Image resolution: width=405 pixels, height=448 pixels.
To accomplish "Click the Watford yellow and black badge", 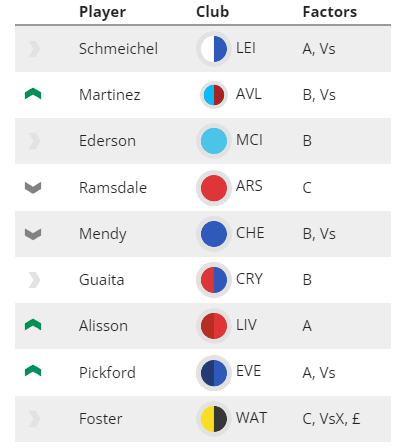I will coord(214,419).
